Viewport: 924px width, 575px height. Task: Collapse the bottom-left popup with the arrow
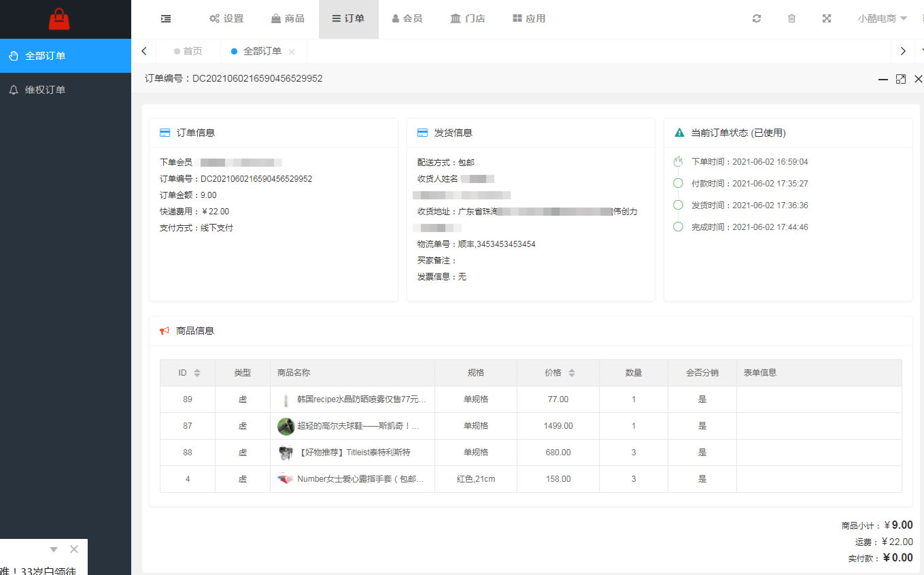coord(54,549)
